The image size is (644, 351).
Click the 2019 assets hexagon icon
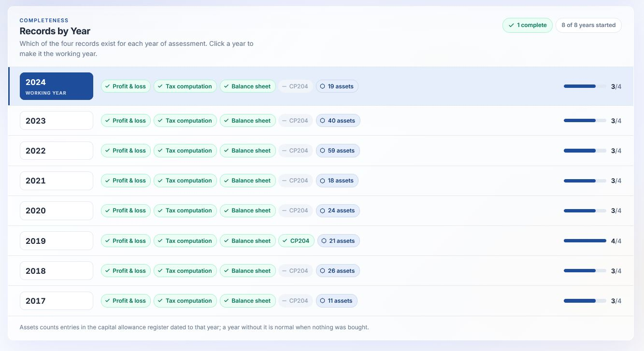(x=324, y=241)
